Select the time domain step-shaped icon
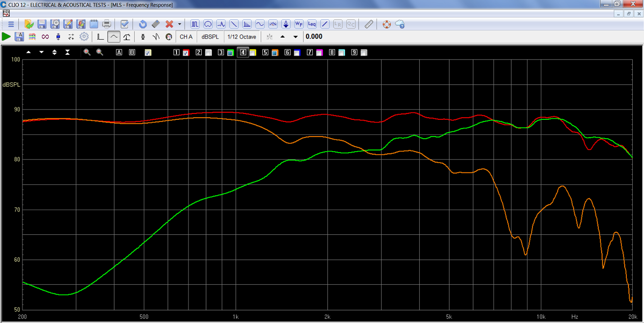The height and width of the screenshot is (323, 644). [100, 37]
